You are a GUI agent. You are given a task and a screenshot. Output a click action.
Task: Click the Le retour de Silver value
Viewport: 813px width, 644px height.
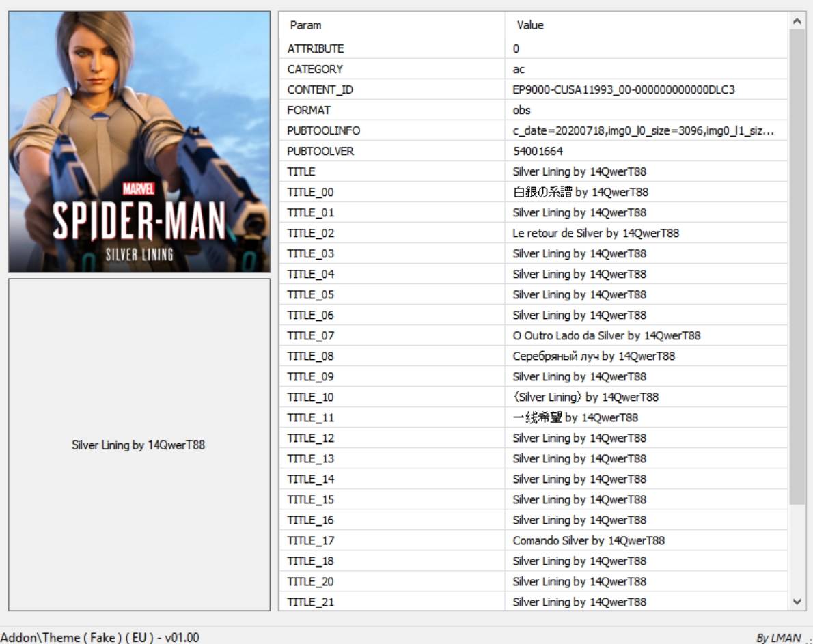(x=596, y=233)
